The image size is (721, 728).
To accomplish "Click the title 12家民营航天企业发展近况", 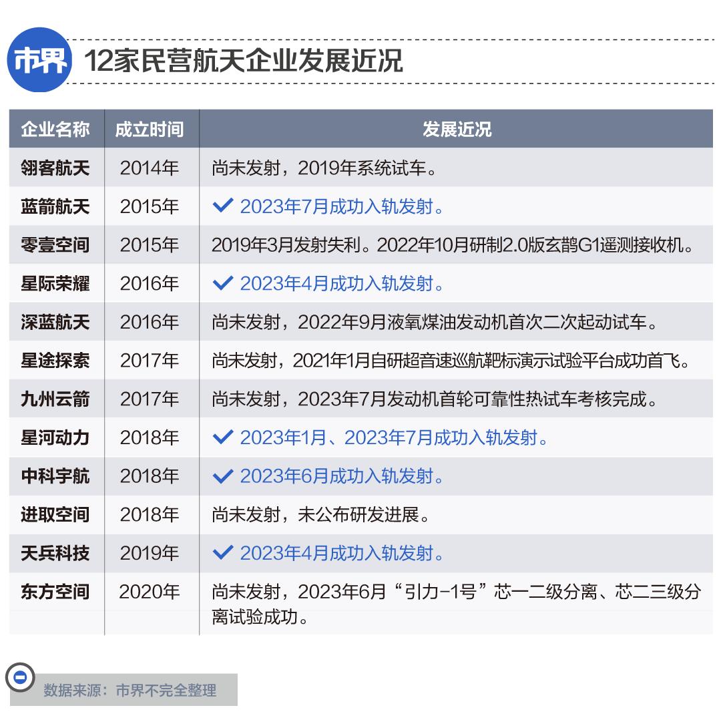I will (x=243, y=60).
